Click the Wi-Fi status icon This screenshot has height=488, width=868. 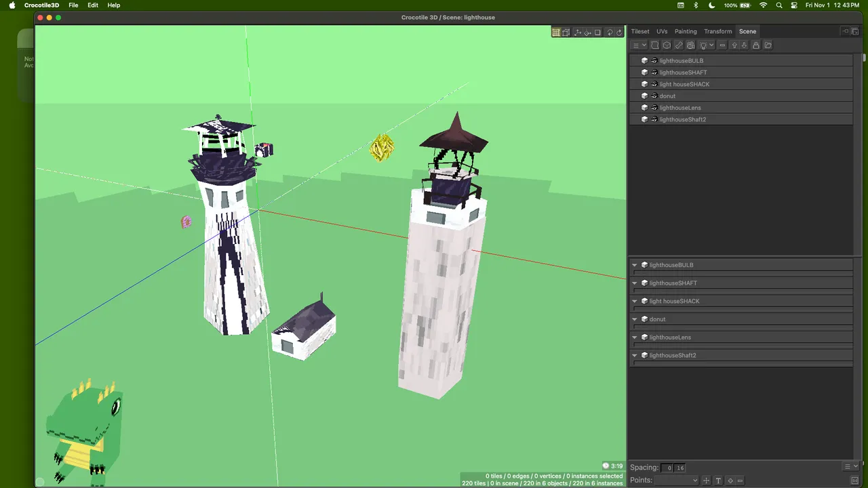pyautogui.click(x=764, y=5)
